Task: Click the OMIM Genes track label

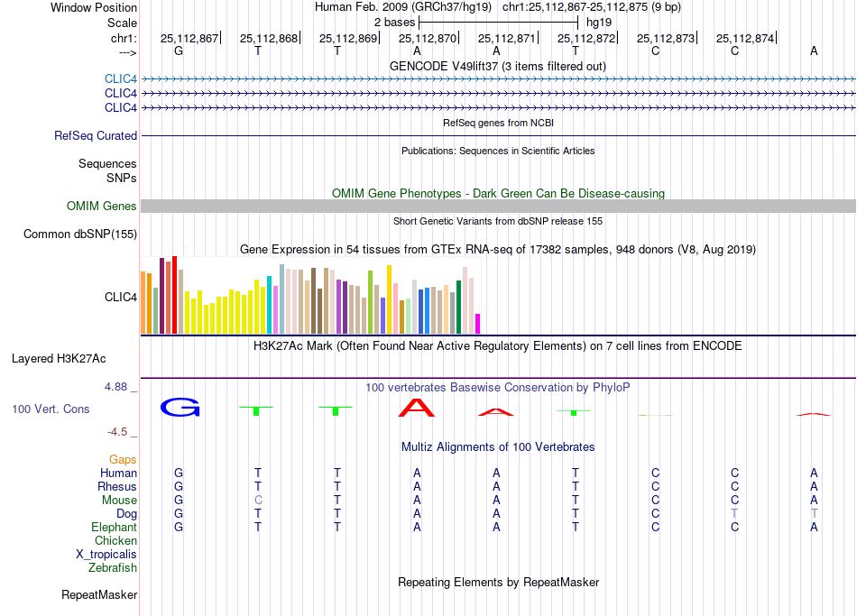Action: coord(101,206)
